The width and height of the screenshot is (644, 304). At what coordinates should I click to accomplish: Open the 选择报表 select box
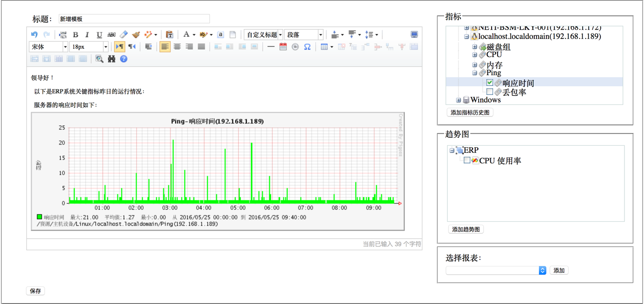click(495, 271)
